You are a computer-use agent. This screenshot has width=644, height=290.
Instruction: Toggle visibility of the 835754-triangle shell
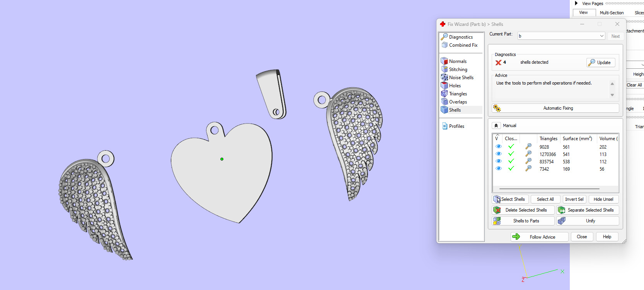[x=499, y=161]
